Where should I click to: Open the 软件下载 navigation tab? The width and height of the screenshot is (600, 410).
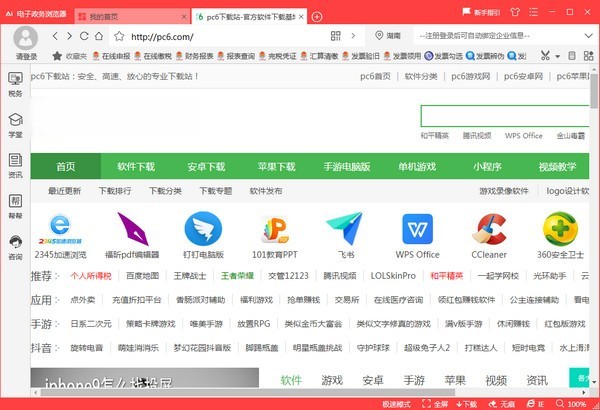(x=136, y=166)
